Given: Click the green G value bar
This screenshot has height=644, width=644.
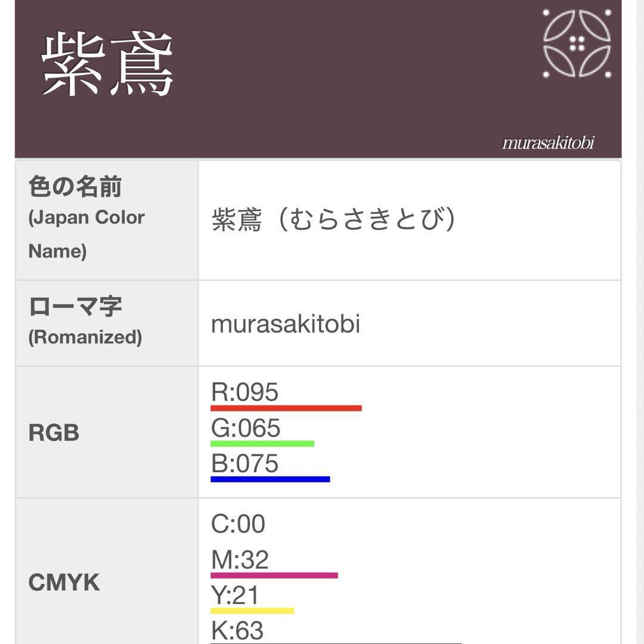Looking at the screenshot, I should [262, 444].
